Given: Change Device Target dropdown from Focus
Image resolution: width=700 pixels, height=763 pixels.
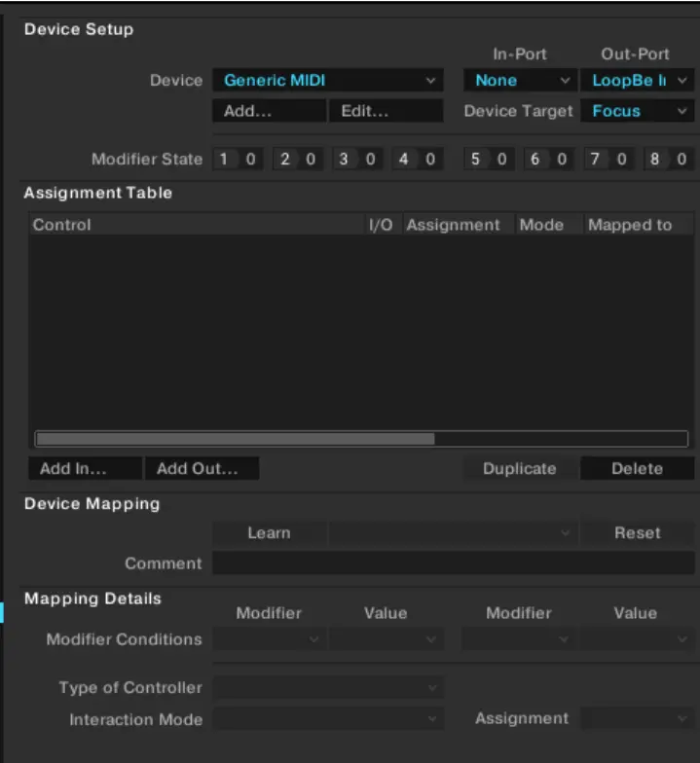Looking at the screenshot, I should click(x=637, y=111).
